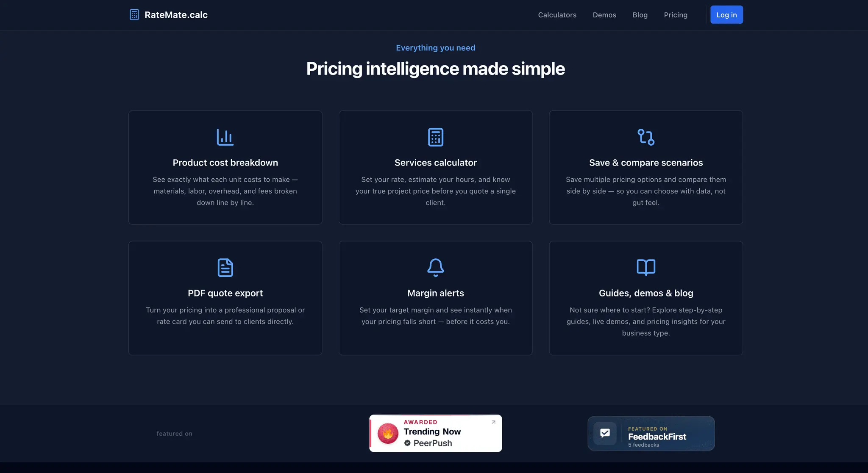The width and height of the screenshot is (868, 473).
Task: Click the calculator icon above Services calculator
Action: pyautogui.click(x=436, y=137)
